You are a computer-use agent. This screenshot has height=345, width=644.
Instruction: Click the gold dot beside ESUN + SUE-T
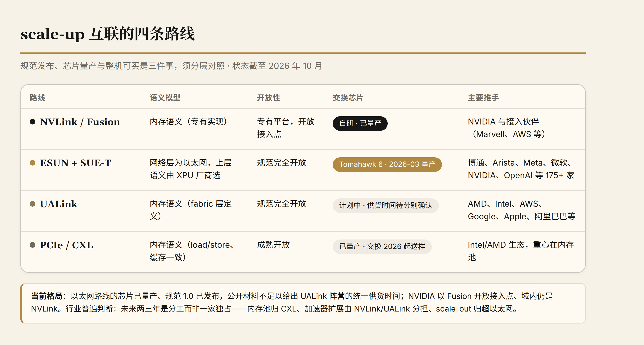(32, 163)
